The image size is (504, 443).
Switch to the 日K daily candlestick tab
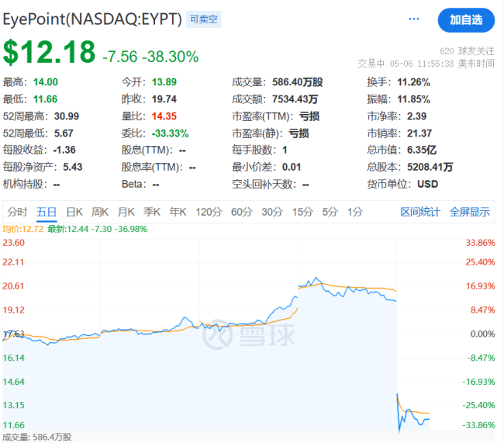tap(74, 212)
